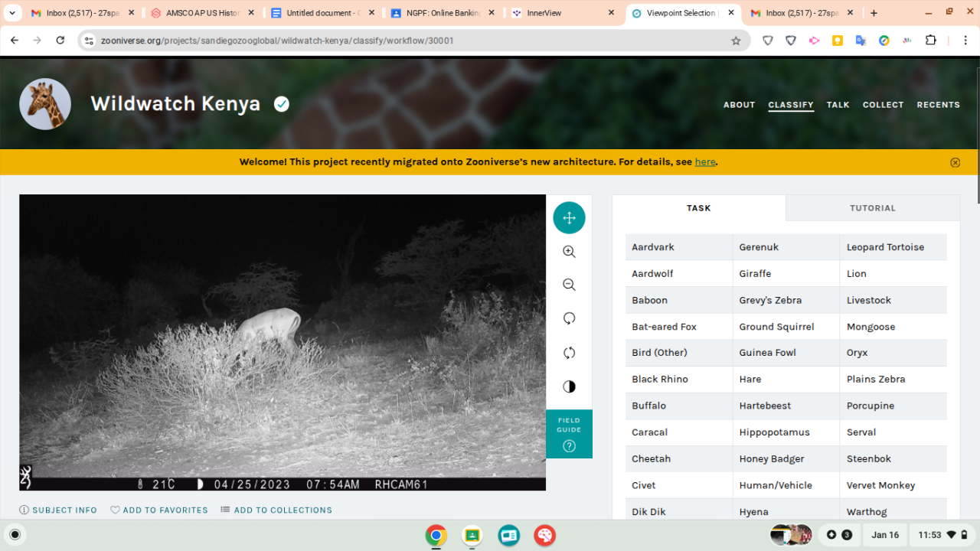Open the Field Guide panel
This screenshot has height=551, width=980.
click(569, 434)
